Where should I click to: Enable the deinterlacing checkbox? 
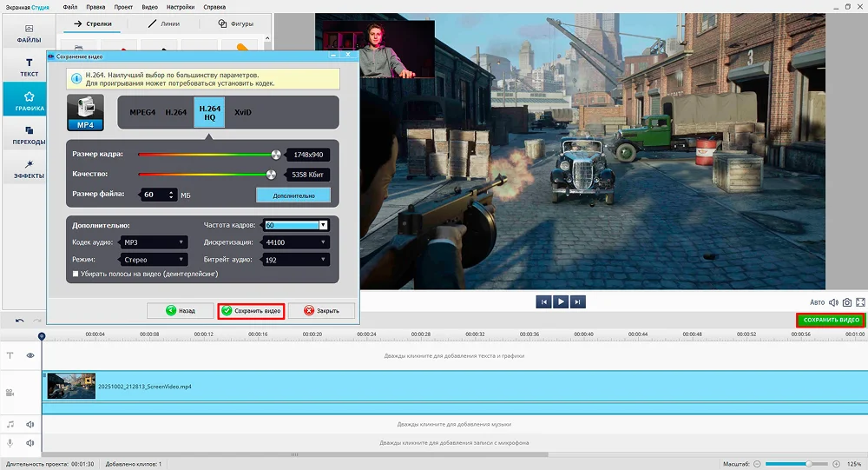coord(76,274)
